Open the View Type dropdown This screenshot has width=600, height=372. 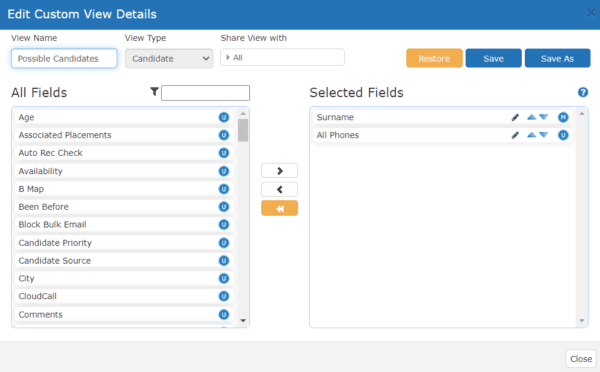169,59
